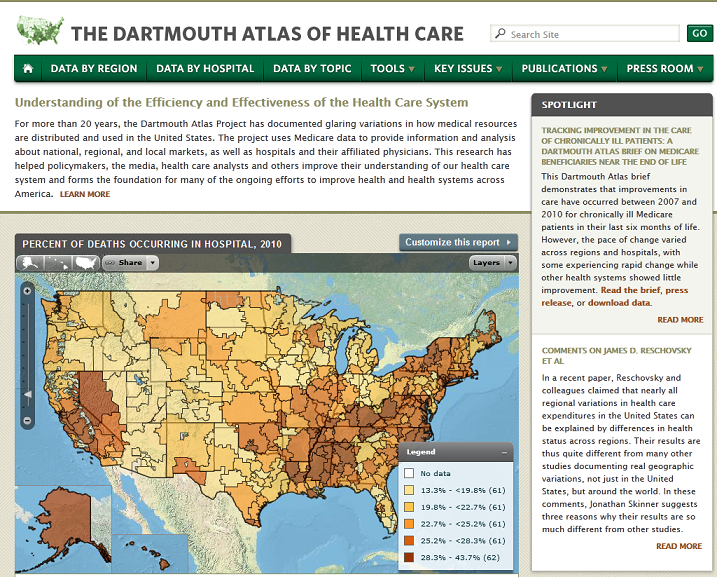Expand the Press Room menu

(x=665, y=69)
